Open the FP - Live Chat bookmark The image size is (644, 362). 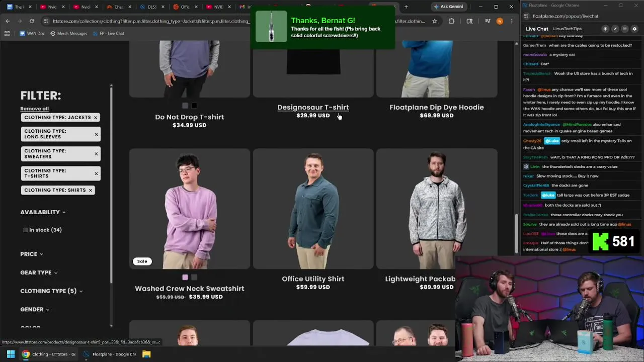click(x=108, y=33)
